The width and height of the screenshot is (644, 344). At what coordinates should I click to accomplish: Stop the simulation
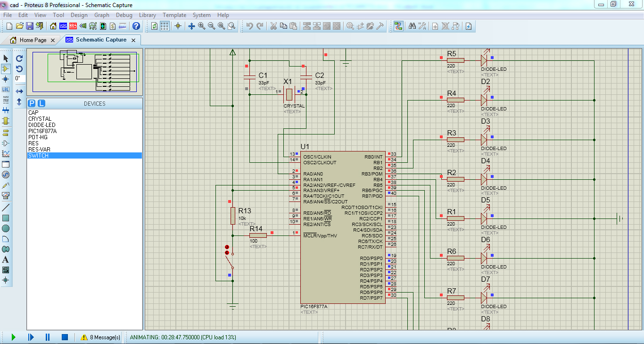pyautogui.click(x=65, y=337)
